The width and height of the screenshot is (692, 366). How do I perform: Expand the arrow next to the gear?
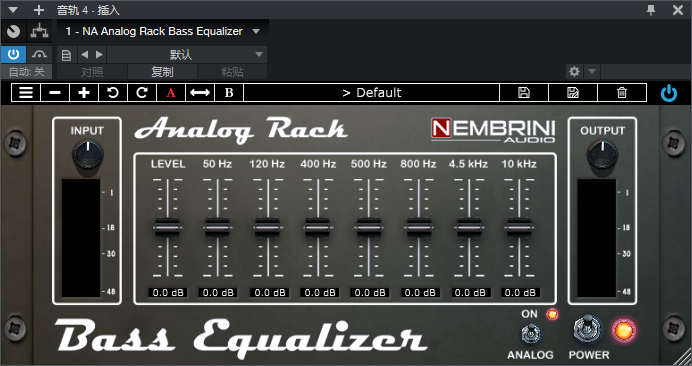pos(592,71)
